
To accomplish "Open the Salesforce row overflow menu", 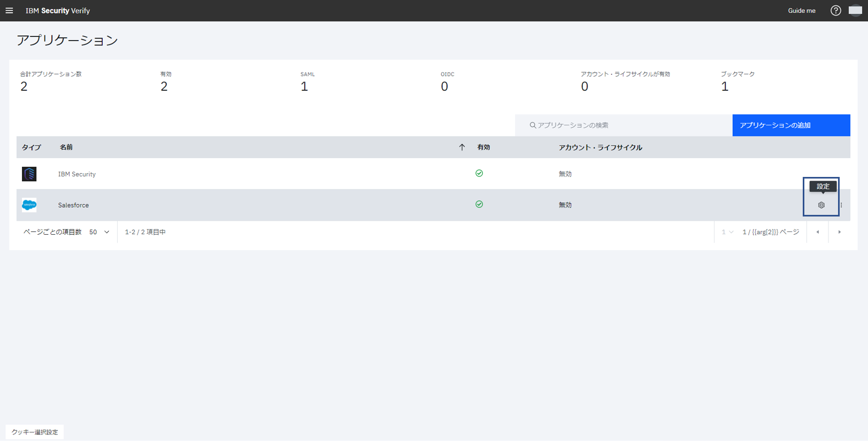I will coord(841,205).
